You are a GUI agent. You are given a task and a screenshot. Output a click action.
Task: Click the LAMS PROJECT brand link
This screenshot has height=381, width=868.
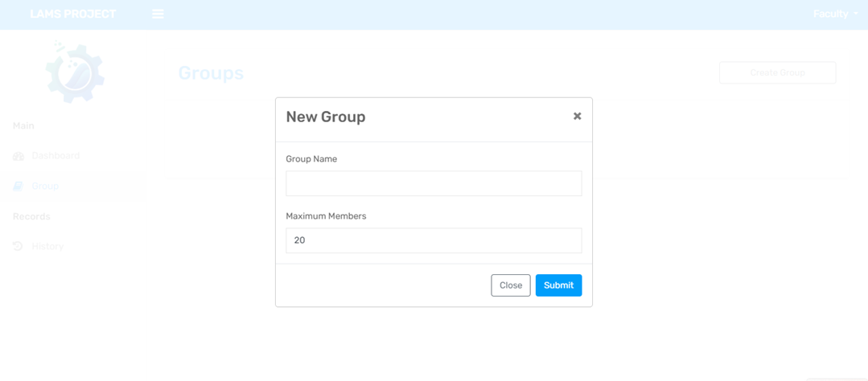[x=73, y=14]
